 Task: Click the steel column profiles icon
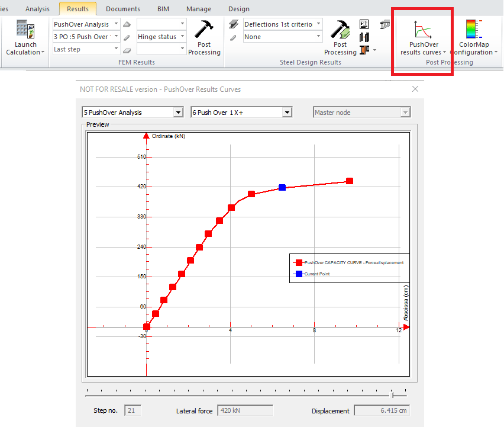click(x=364, y=37)
